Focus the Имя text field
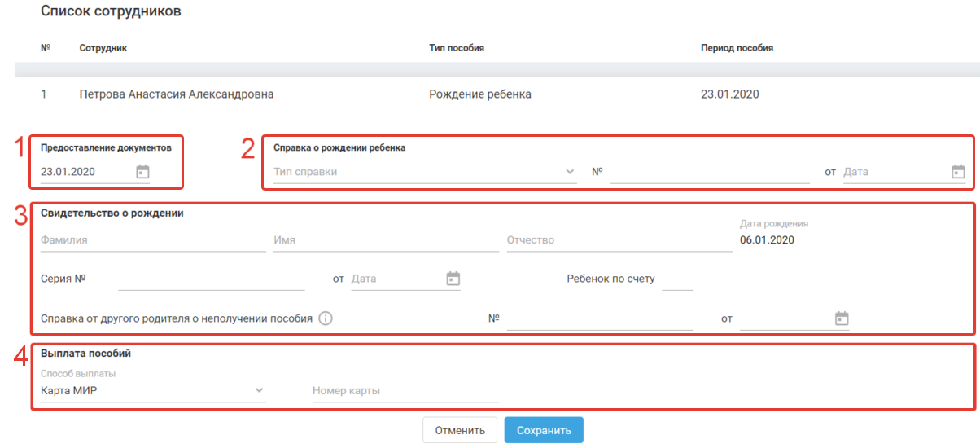This screenshot has height=448, width=980. [386, 240]
